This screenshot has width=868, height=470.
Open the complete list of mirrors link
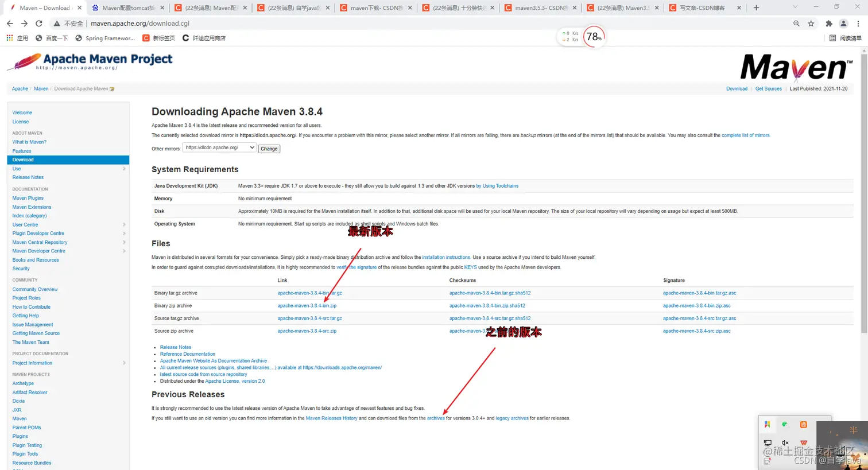click(x=746, y=135)
